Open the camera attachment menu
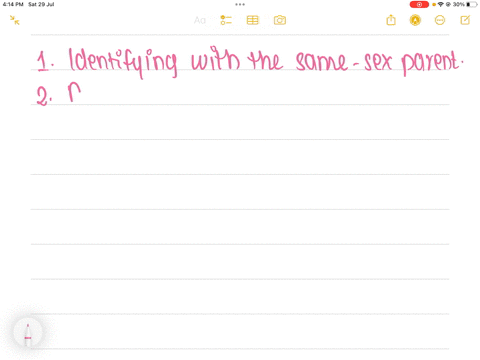Screen dimensions: 480x360 pyautogui.click(x=280, y=20)
